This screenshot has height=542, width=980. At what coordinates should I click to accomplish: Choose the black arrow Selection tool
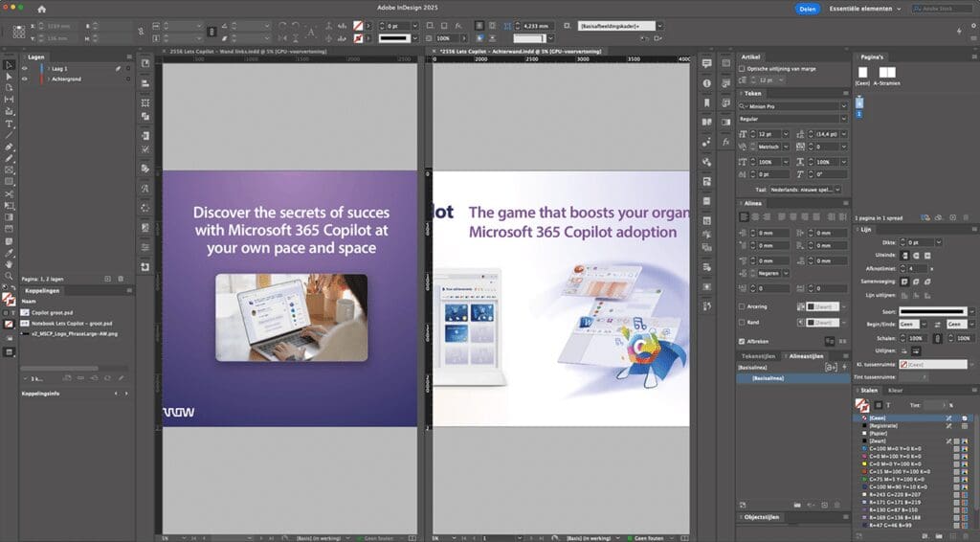click(10, 65)
